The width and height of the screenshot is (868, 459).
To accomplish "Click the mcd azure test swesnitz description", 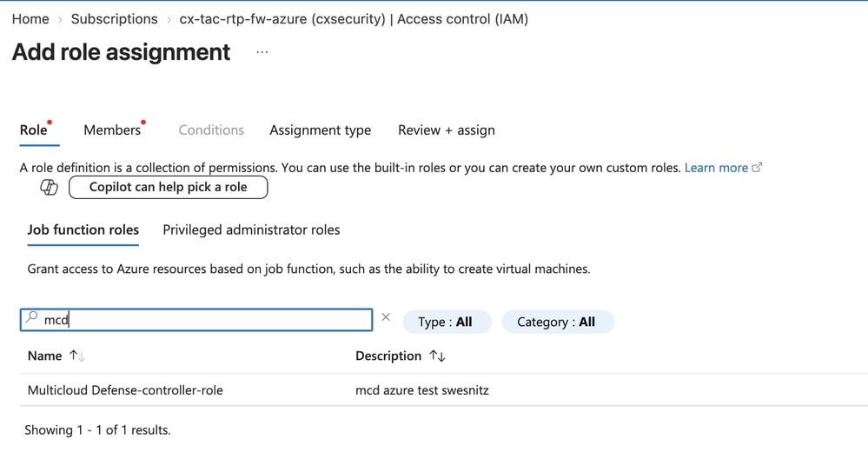I will [x=421, y=390].
